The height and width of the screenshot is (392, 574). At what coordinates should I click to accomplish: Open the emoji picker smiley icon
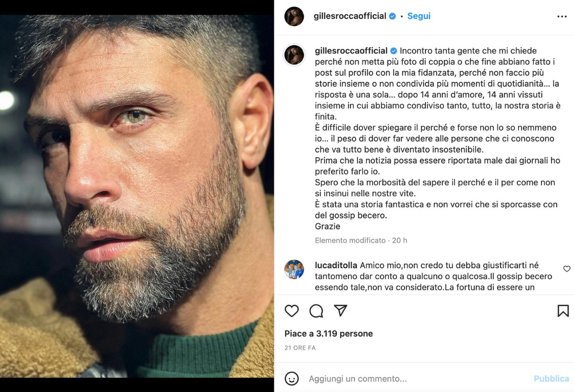click(292, 379)
